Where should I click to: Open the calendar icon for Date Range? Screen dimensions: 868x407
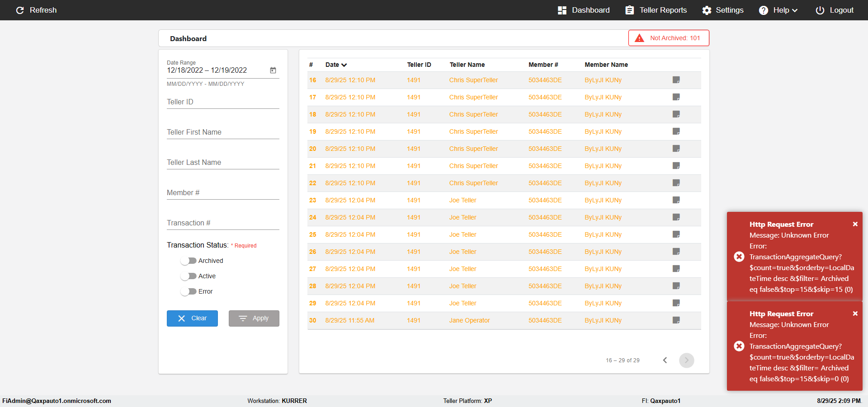point(273,70)
